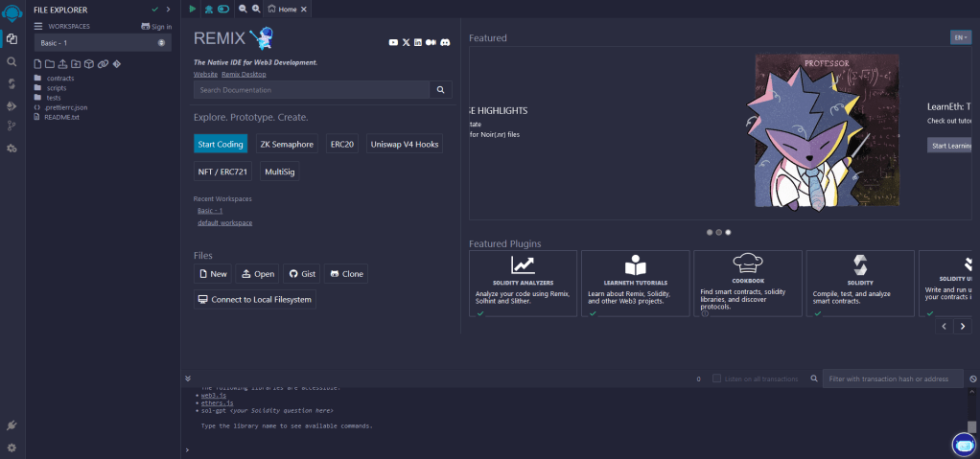The width and height of the screenshot is (980, 459).
Task: Open the Basic - 1 workspace dropdown
Action: point(102,43)
